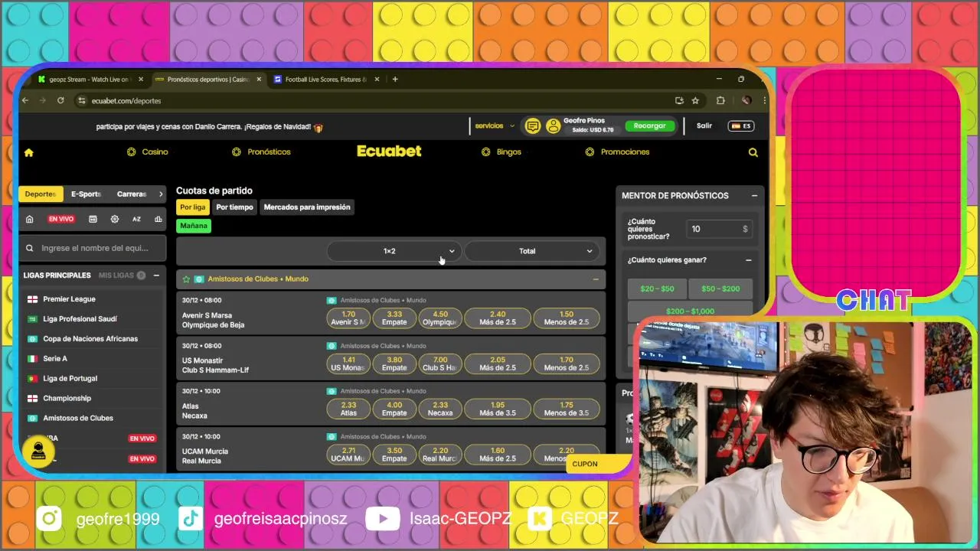
Task: Collapse the Mentor de Pronósticos panel
Action: pyautogui.click(x=754, y=196)
